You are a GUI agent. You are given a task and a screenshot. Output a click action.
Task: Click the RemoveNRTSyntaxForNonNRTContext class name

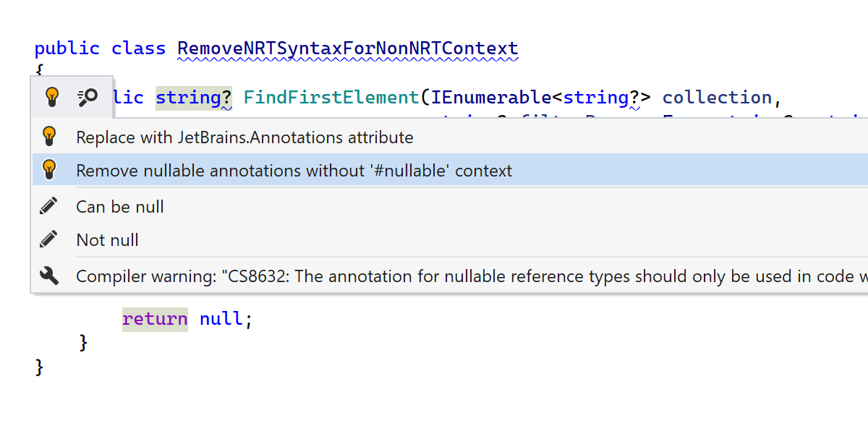click(348, 48)
